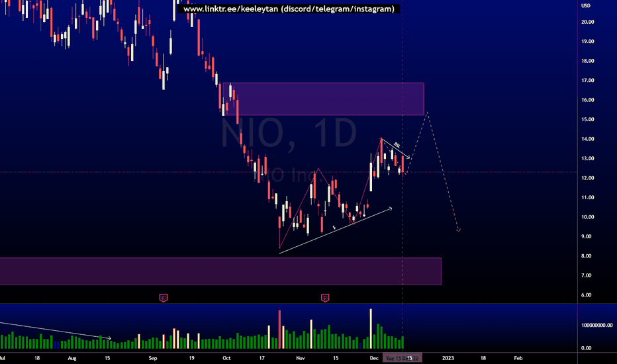Open the earnings marker near Nov
Screen dimensions: 617x364
click(324, 298)
